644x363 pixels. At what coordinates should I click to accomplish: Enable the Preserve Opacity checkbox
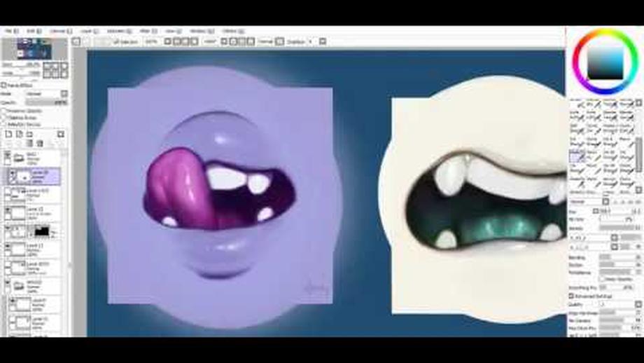pos(3,111)
